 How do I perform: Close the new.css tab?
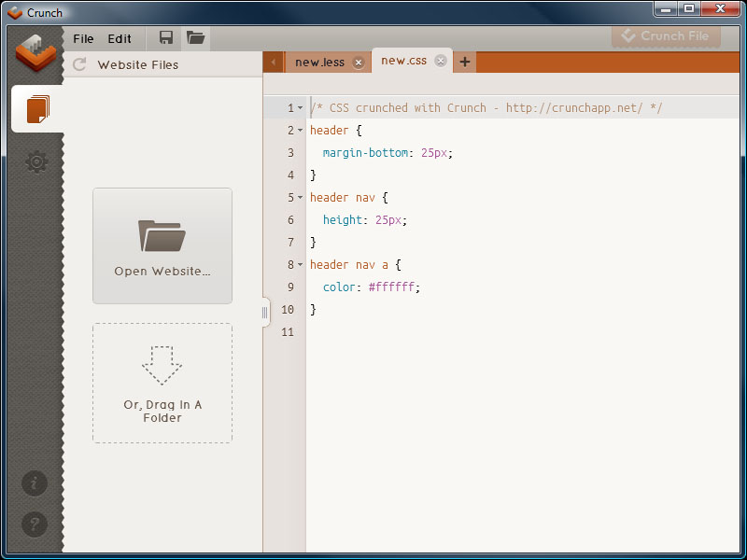pos(441,61)
